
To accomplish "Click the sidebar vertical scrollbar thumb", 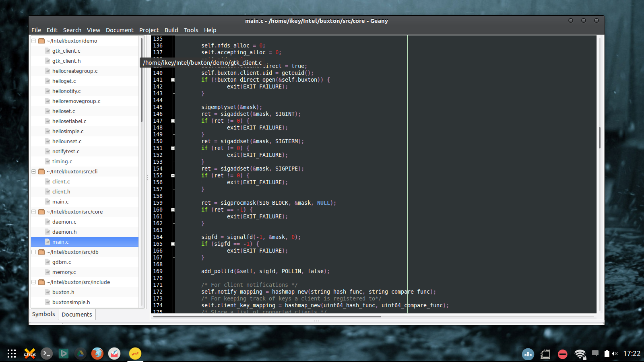I will [x=142, y=80].
